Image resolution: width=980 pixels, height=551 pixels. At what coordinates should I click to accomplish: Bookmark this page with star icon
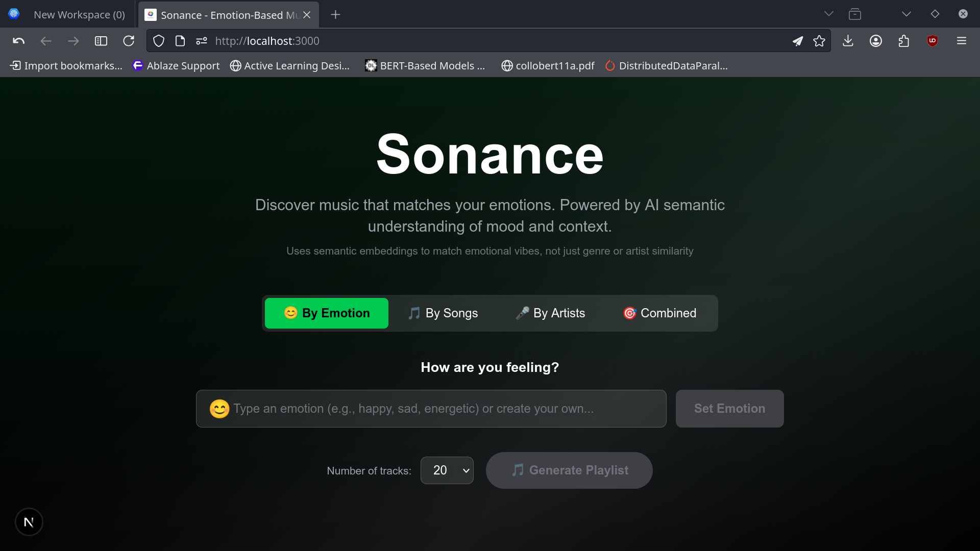tap(819, 41)
